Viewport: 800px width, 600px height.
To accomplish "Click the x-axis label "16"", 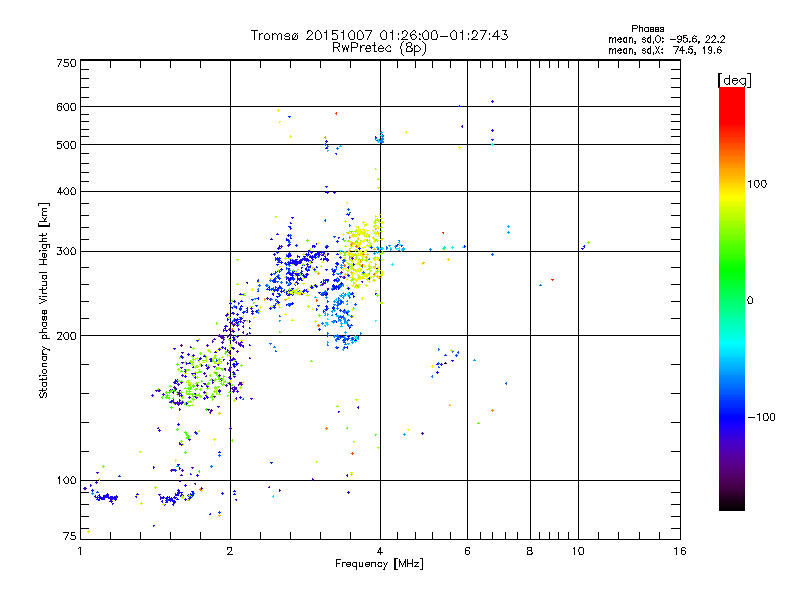I will [x=680, y=551].
